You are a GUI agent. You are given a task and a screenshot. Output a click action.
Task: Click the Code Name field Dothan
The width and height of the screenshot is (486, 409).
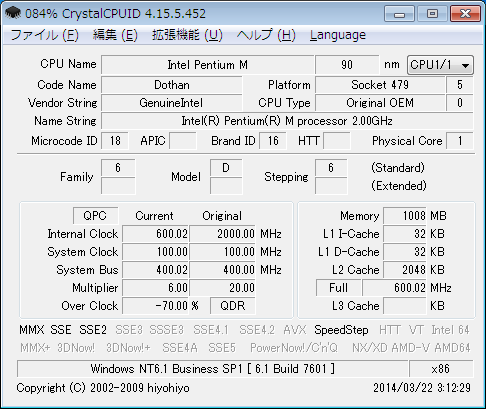pyautogui.click(x=172, y=85)
